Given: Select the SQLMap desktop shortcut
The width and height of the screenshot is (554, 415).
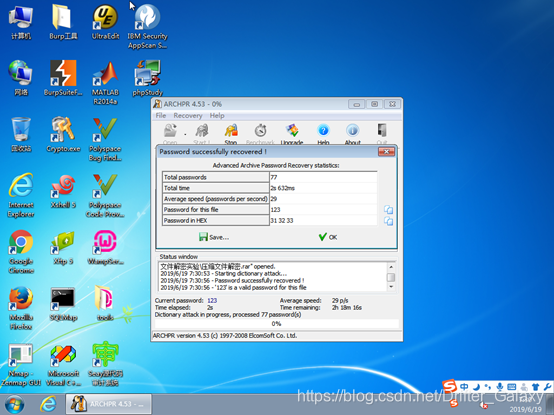Looking at the screenshot, I should (63, 304).
